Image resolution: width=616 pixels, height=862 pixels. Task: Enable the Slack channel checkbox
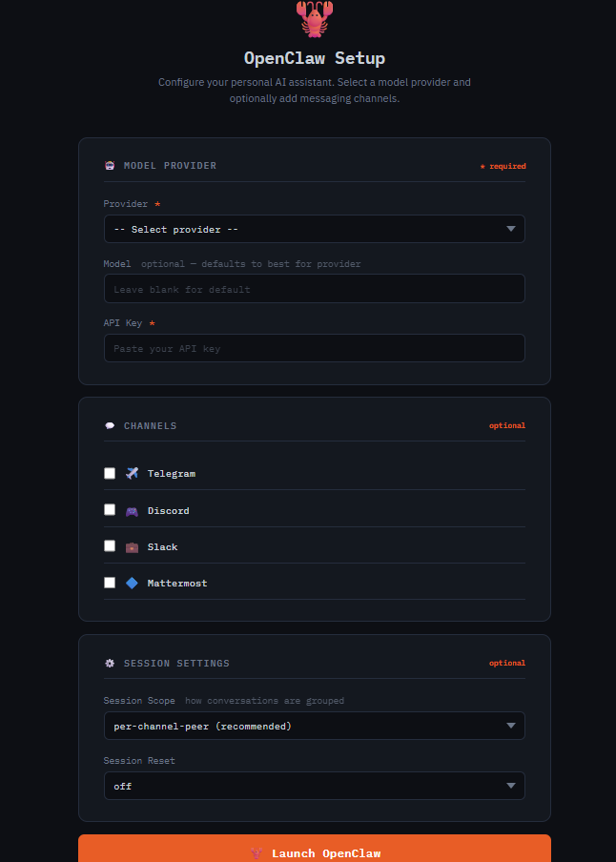[x=110, y=545]
